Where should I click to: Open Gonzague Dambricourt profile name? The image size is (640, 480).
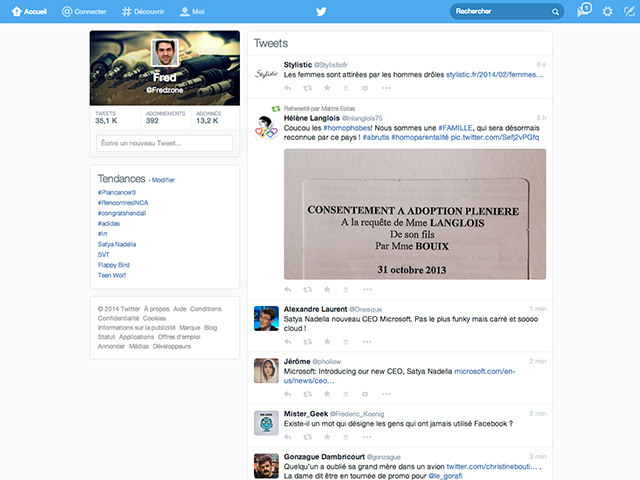pos(324,457)
